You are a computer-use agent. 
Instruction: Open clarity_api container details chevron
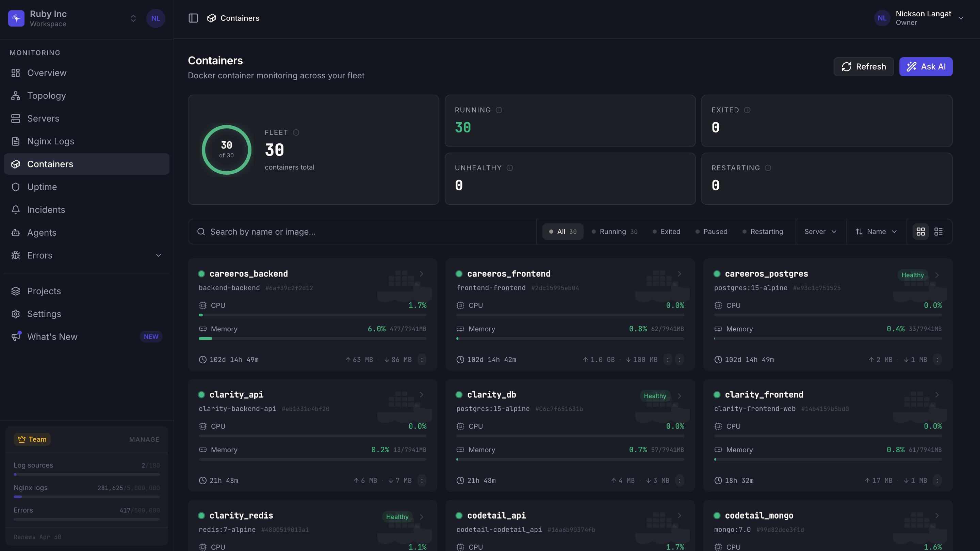[422, 395]
